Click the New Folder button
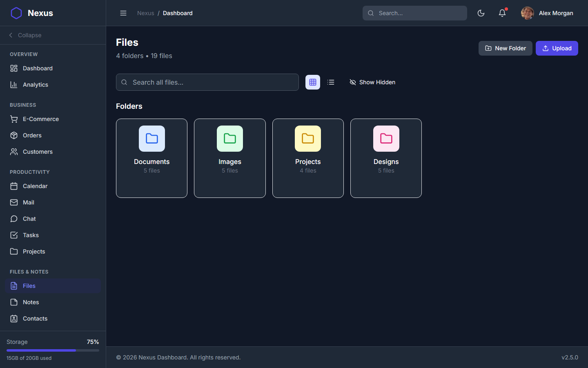This screenshot has height=368, width=588. 506,48
